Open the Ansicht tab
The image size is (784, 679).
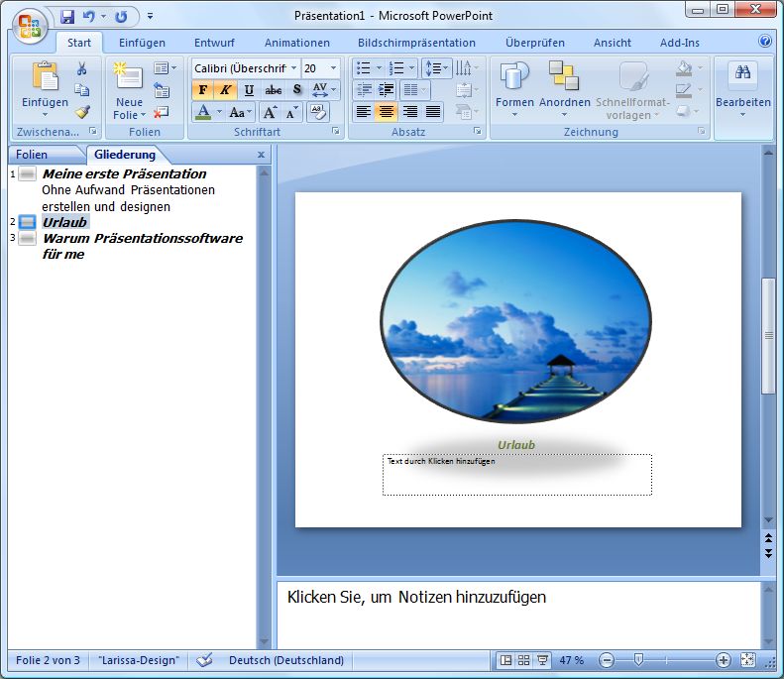tap(612, 43)
